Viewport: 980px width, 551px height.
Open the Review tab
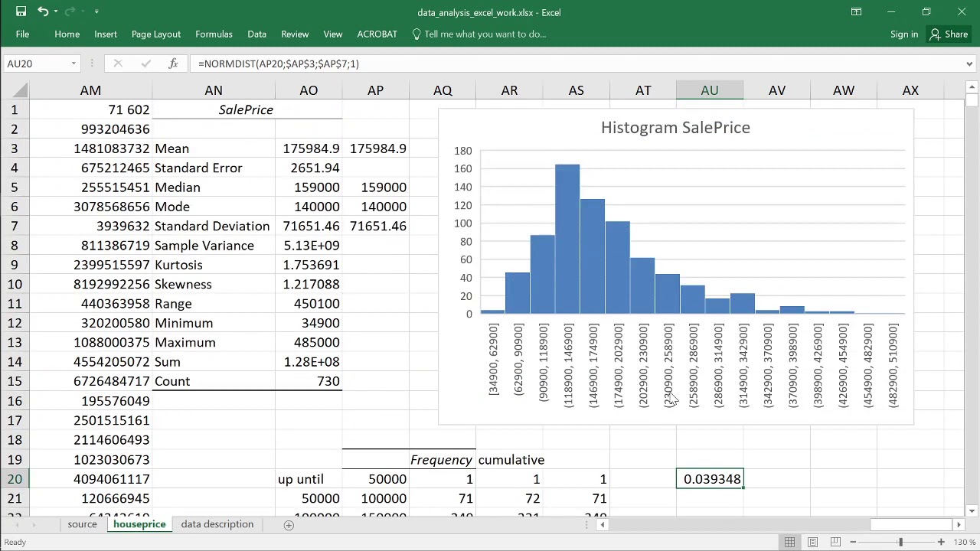click(295, 34)
